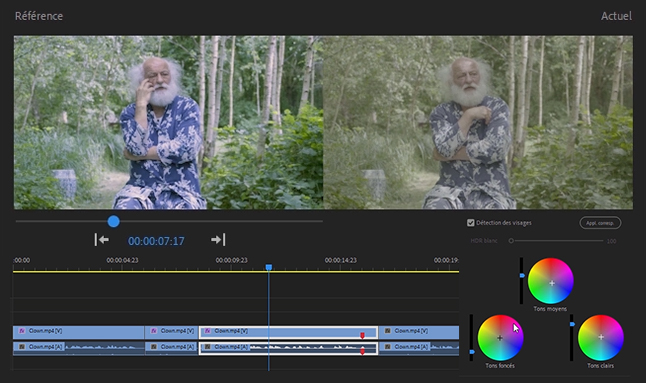Click the blue reference position slider handle
Screen dimensions: 646x383
[x=114, y=222]
